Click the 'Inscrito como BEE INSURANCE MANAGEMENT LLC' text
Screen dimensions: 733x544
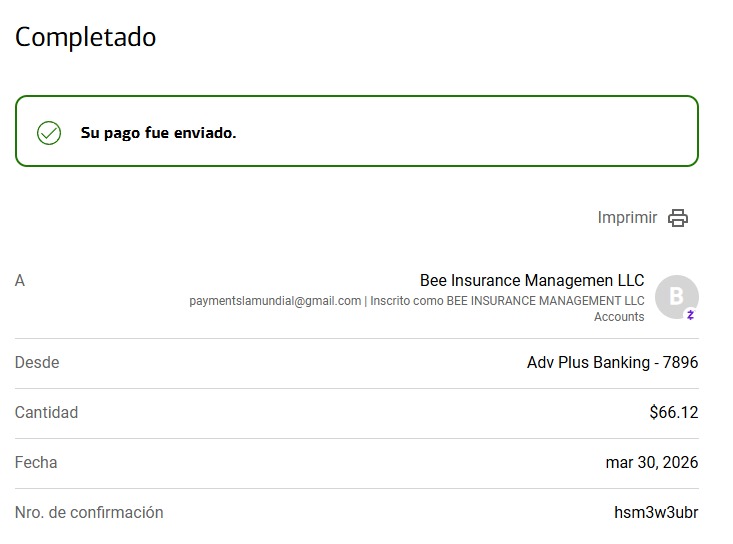tap(507, 301)
